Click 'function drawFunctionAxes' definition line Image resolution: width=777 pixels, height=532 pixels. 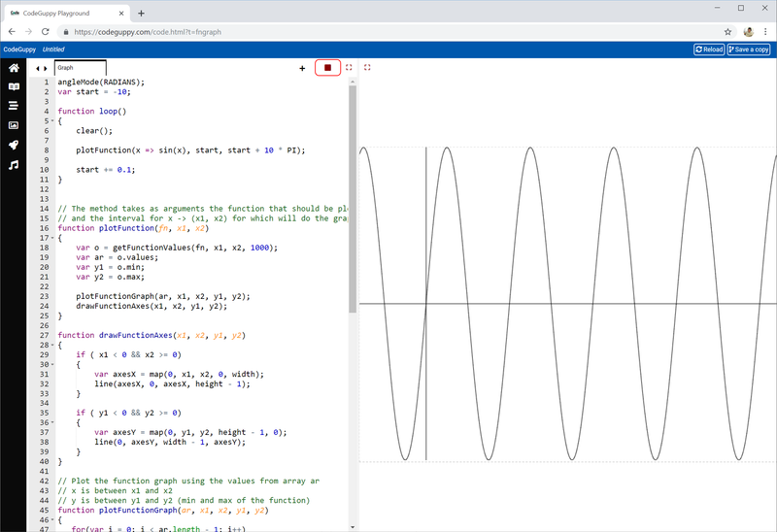point(152,335)
